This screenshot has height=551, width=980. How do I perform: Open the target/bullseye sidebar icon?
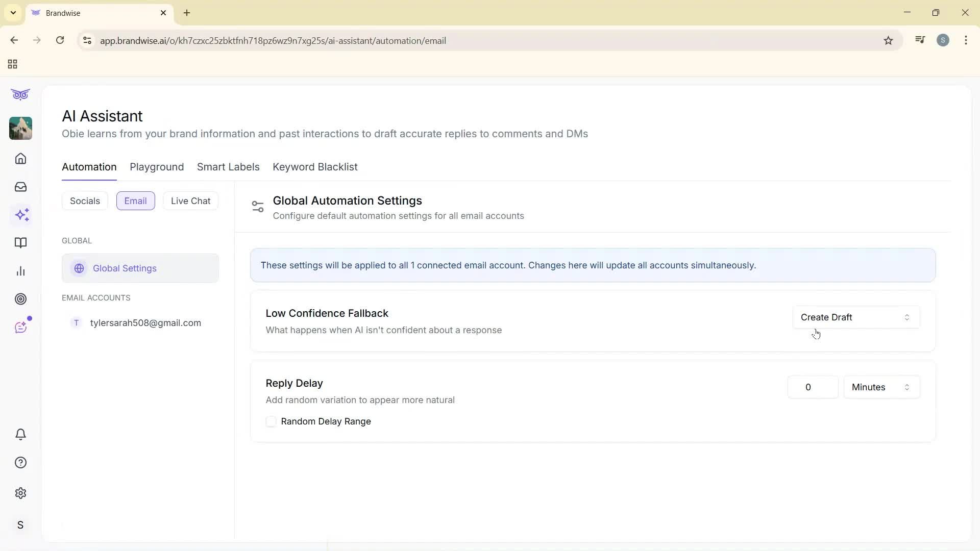tap(20, 299)
